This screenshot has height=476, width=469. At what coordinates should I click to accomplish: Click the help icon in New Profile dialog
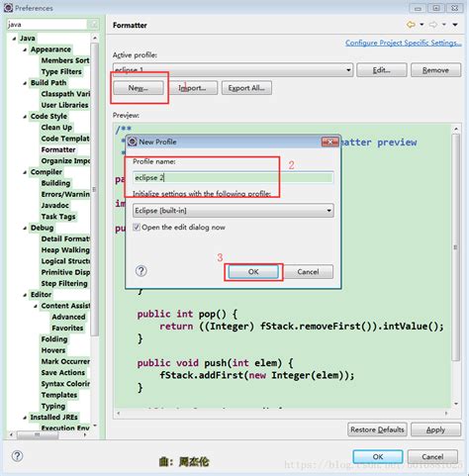(141, 271)
